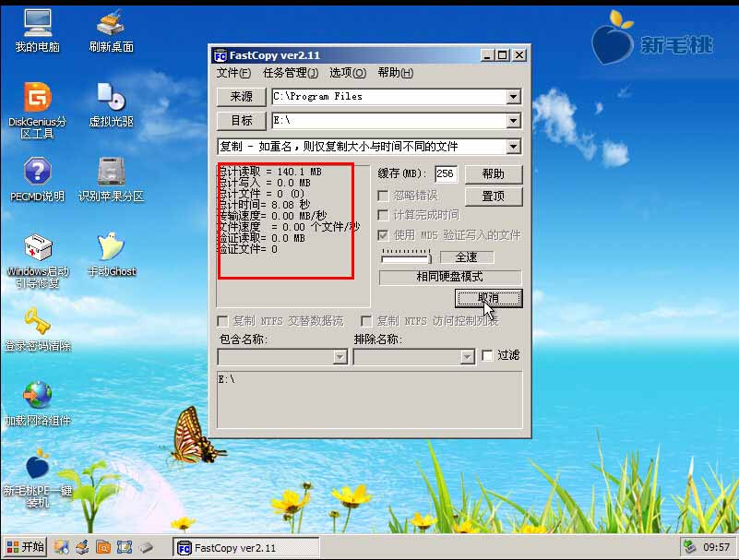
Task: Click the last quick launch disk icon
Action: click(x=146, y=547)
